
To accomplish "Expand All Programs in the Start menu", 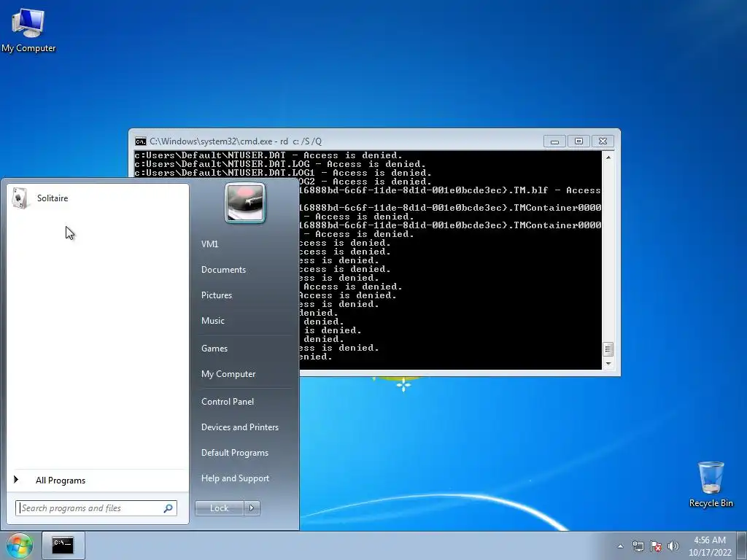I will pyautogui.click(x=98, y=481).
